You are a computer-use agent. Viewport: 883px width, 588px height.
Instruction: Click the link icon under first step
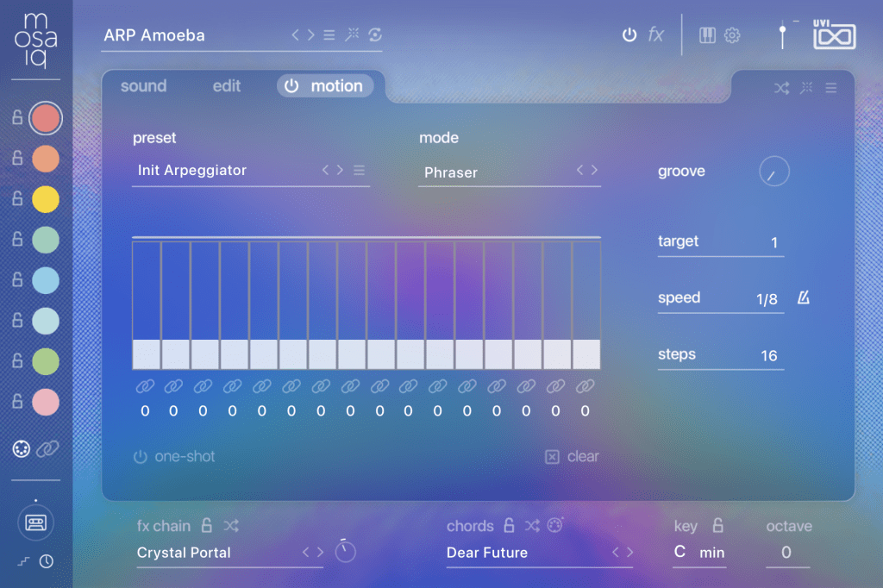point(145,386)
